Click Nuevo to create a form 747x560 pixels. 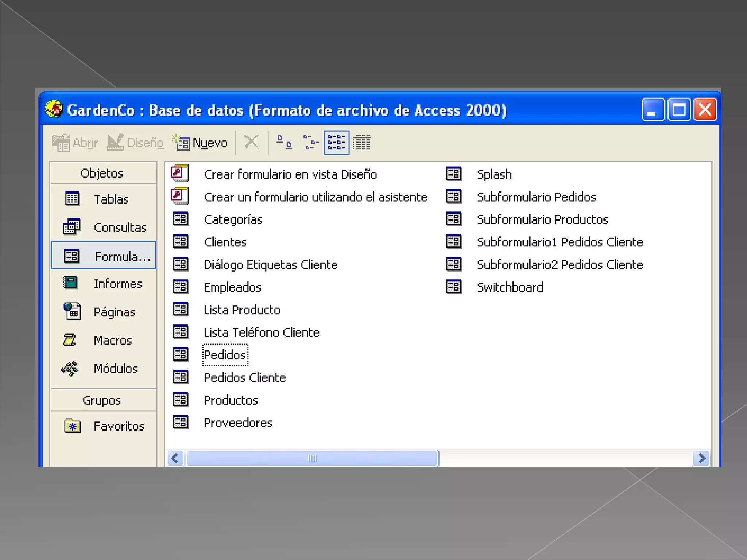pyautogui.click(x=201, y=143)
